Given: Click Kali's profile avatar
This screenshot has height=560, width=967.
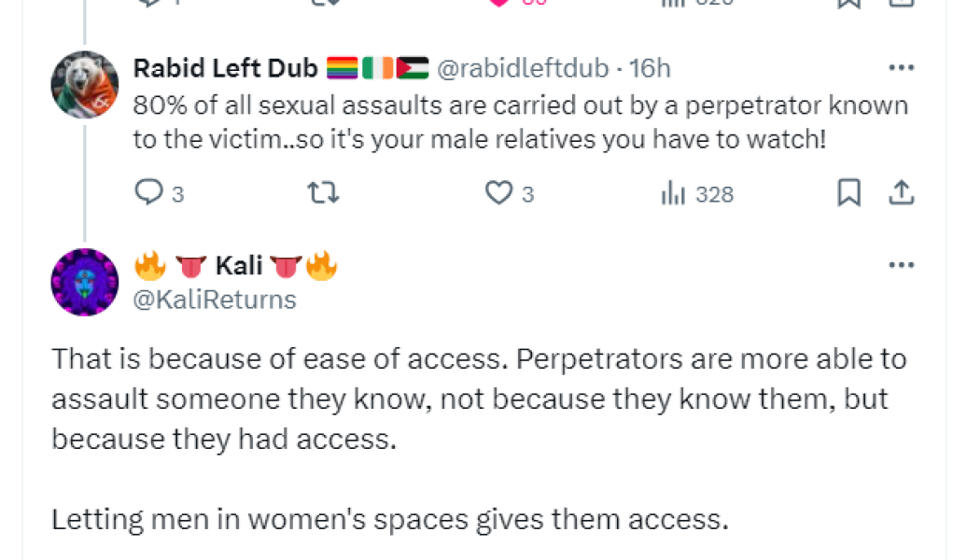Looking at the screenshot, I should coord(84,282).
